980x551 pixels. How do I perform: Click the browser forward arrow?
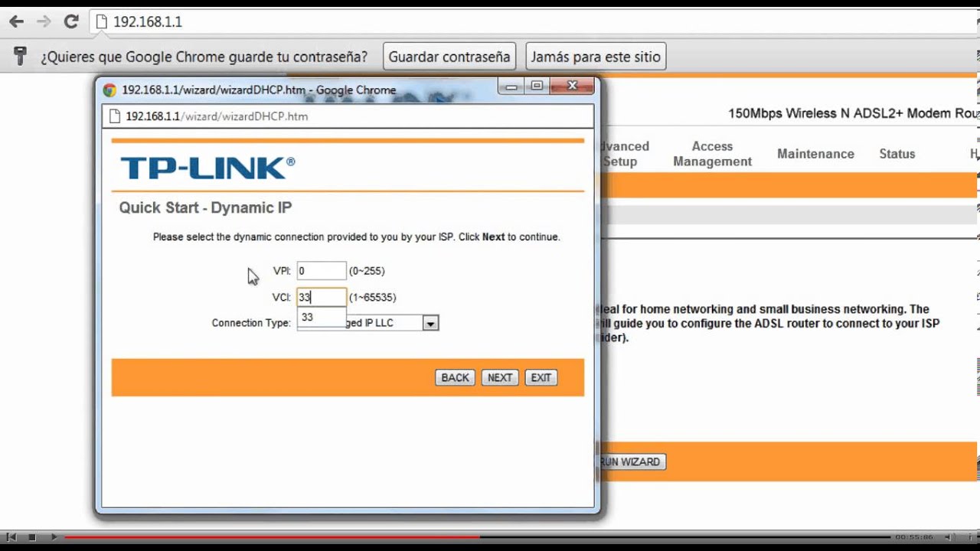pos(44,21)
